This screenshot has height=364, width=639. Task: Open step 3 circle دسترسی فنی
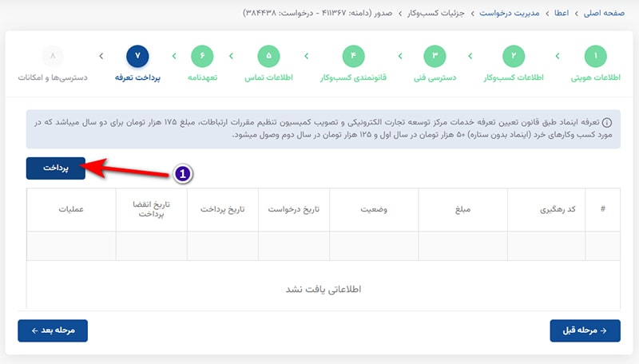435,56
